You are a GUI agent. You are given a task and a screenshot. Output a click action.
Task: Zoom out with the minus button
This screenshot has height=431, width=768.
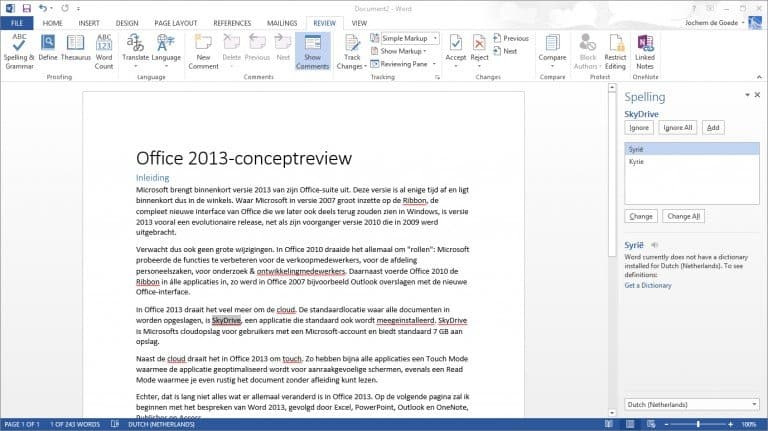[x=667, y=424]
